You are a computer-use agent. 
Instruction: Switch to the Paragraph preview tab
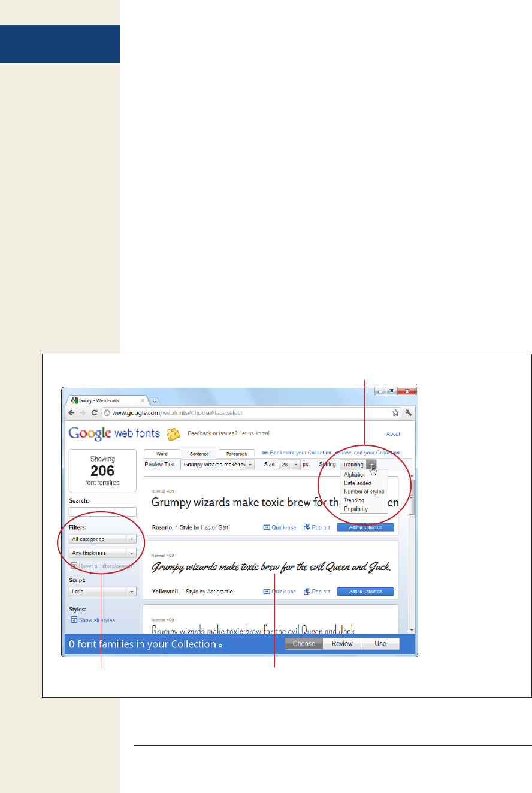tap(236, 454)
